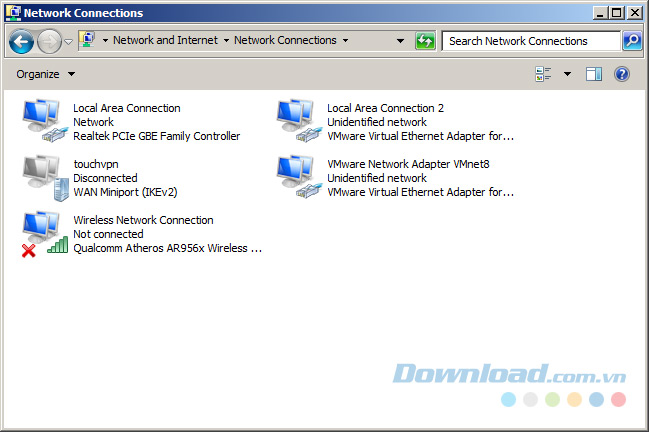Click the "Realtek PCIe GBE Family Controller" text
The width and height of the screenshot is (649, 432).
[156, 136]
